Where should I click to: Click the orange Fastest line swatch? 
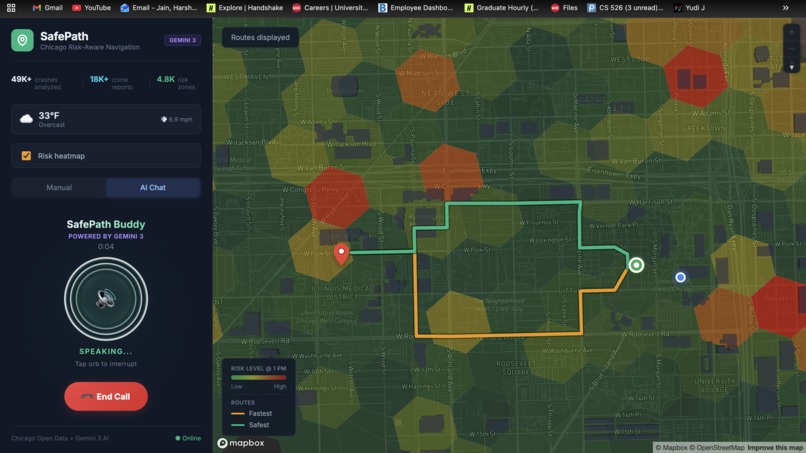(x=237, y=413)
